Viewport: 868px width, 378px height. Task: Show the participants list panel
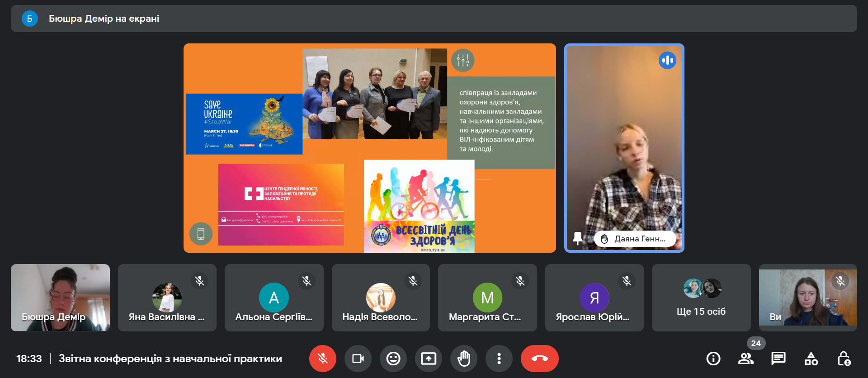coord(745,359)
